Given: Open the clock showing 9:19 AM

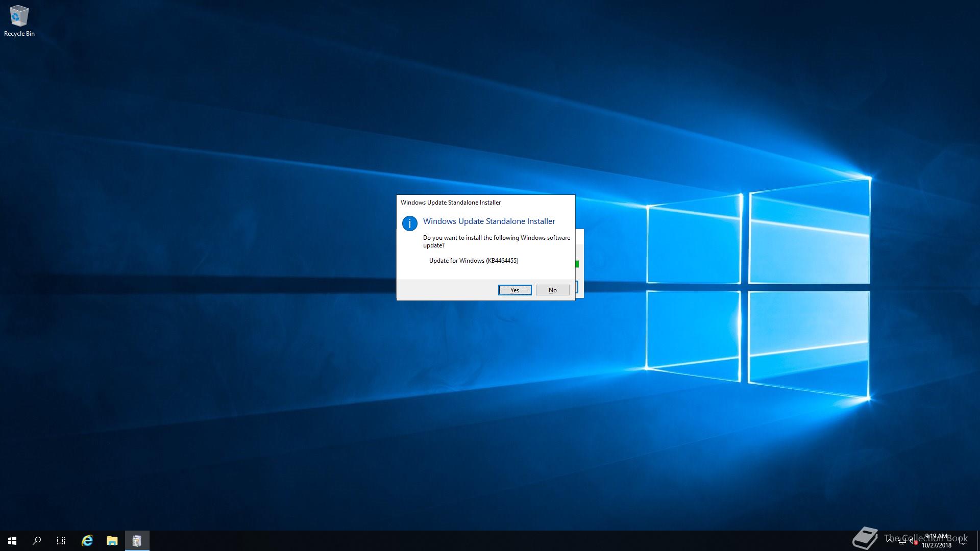Looking at the screenshot, I should [937, 541].
